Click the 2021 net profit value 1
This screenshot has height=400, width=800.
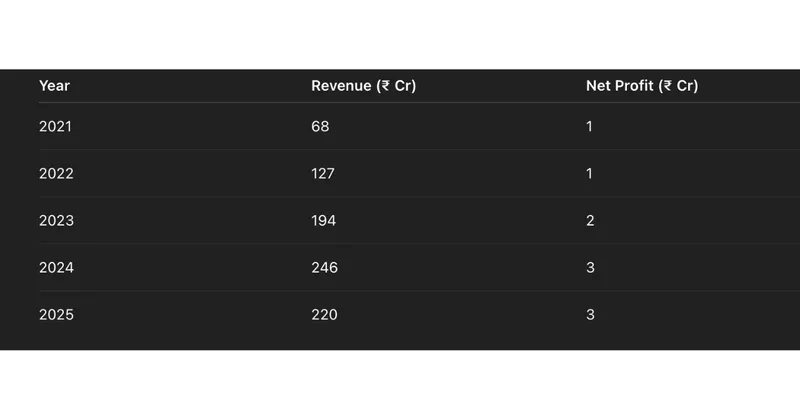pyautogui.click(x=589, y=127)
